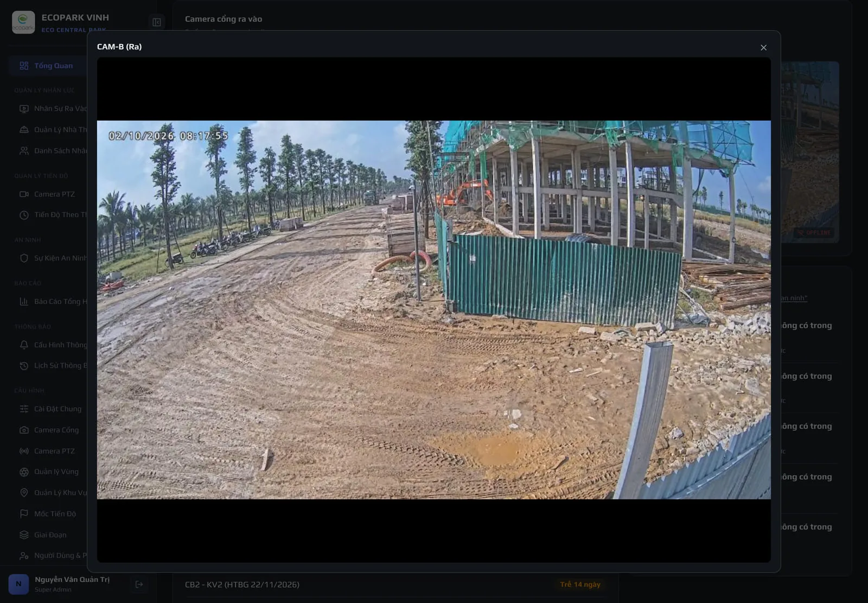Click the Nguyễn Văn Quản Trị user name
This screenshot has width=868, height=603.
pos(72,580)
